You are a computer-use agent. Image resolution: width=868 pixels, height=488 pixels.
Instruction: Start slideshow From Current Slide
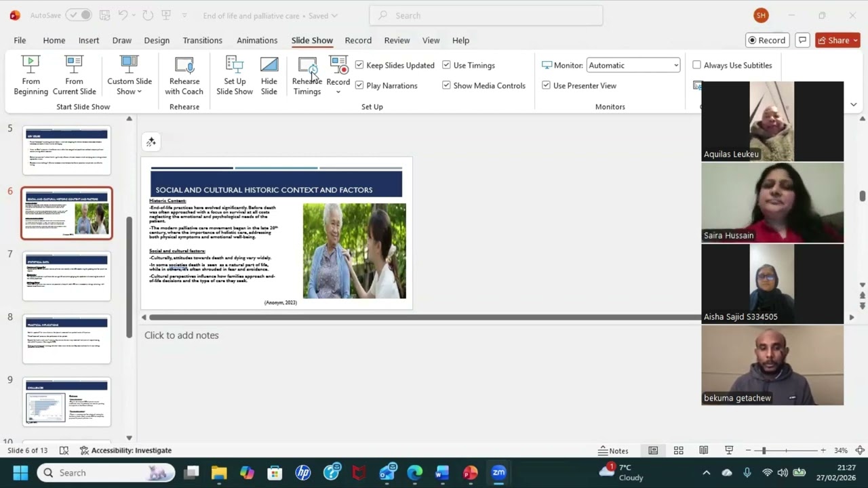point(74,75)
